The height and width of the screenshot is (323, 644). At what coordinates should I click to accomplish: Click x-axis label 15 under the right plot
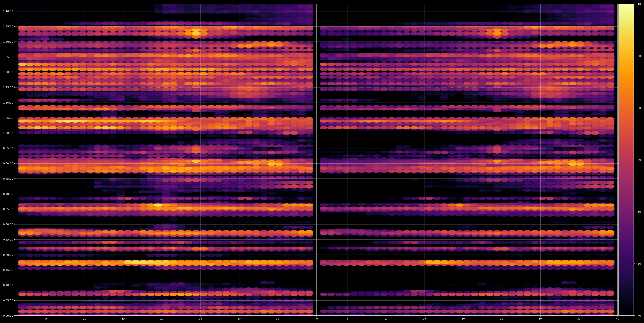pos(425,319)
